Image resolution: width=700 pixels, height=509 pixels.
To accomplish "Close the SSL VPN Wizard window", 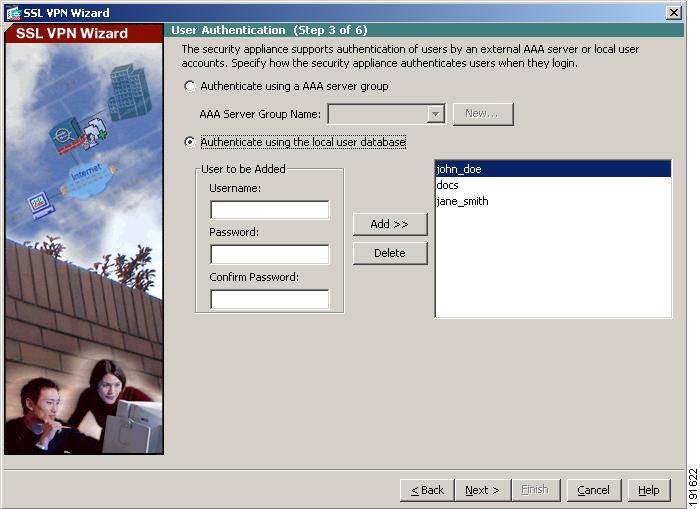I will coord(674,13).
